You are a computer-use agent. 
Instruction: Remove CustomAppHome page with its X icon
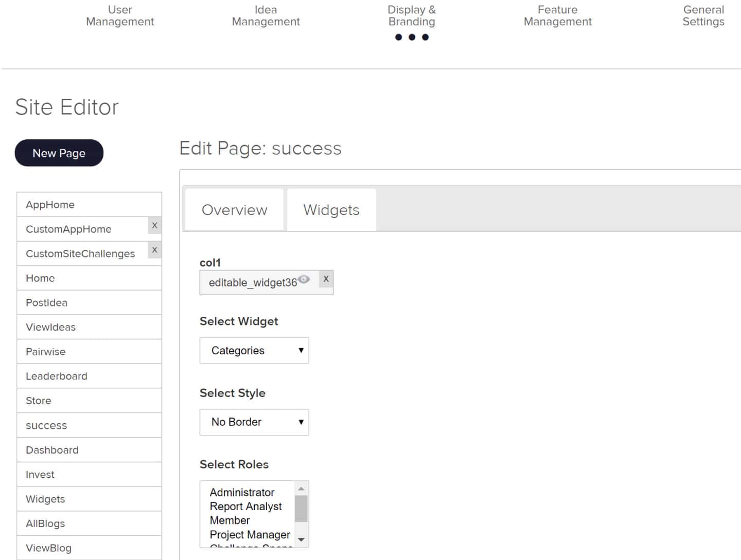pyautogui.click(x=154, y=226)
